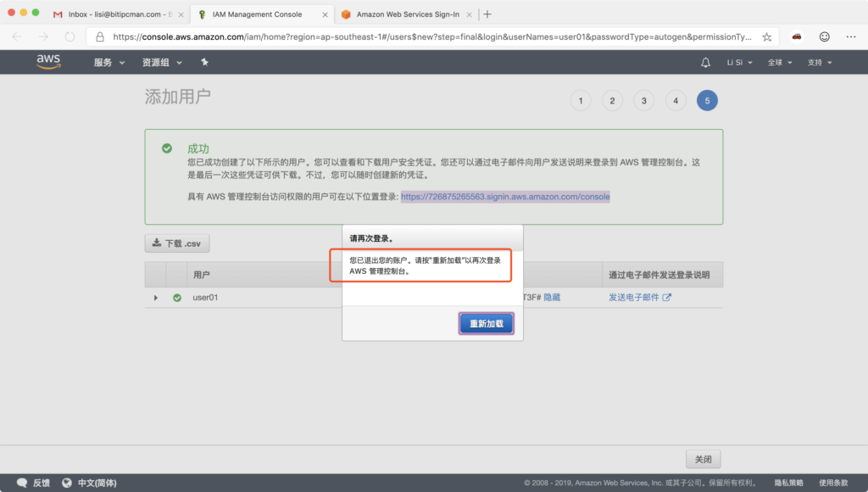Viewport: 868px width, 492px height.
Task: Click the browser forward arrow
Action: tap(43, 36)
